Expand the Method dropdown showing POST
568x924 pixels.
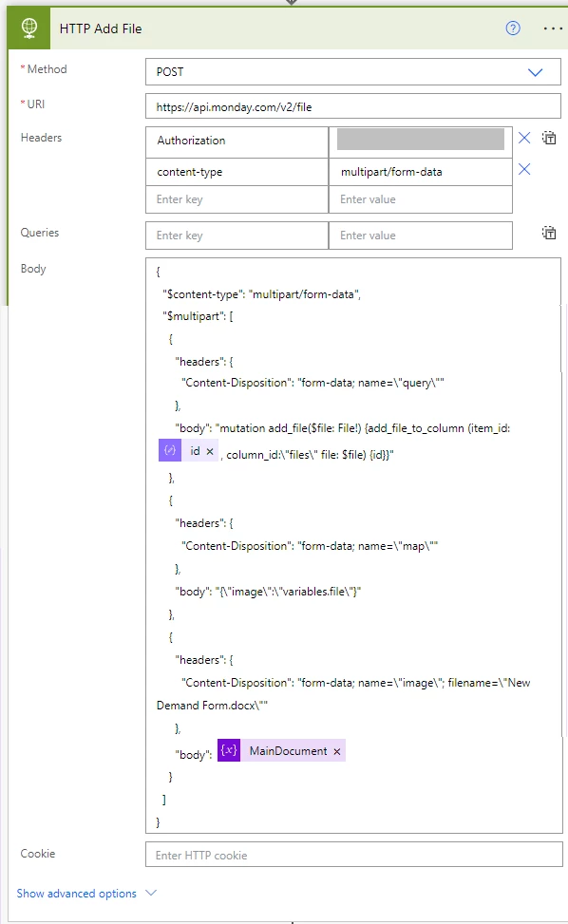(x=535, y=72)
